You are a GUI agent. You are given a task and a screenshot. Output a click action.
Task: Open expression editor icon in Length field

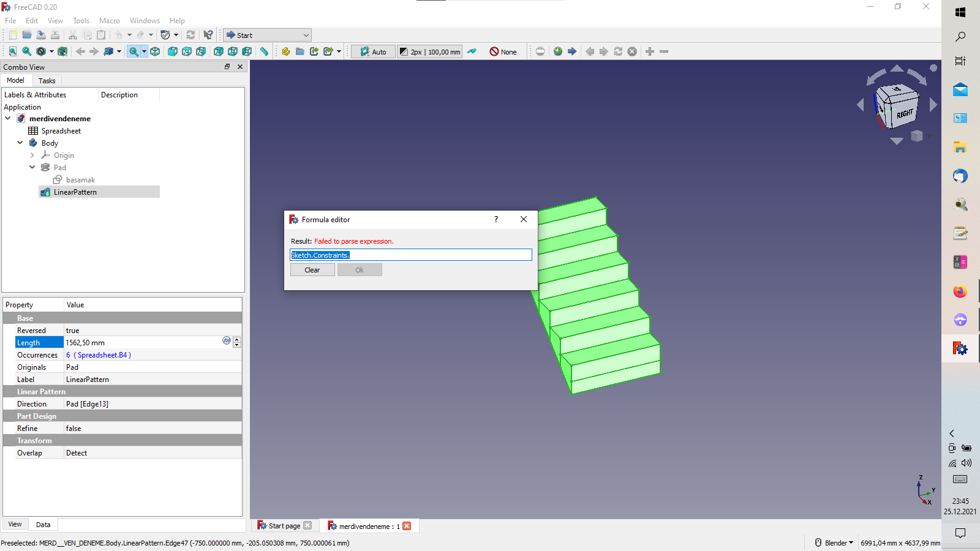227,341
